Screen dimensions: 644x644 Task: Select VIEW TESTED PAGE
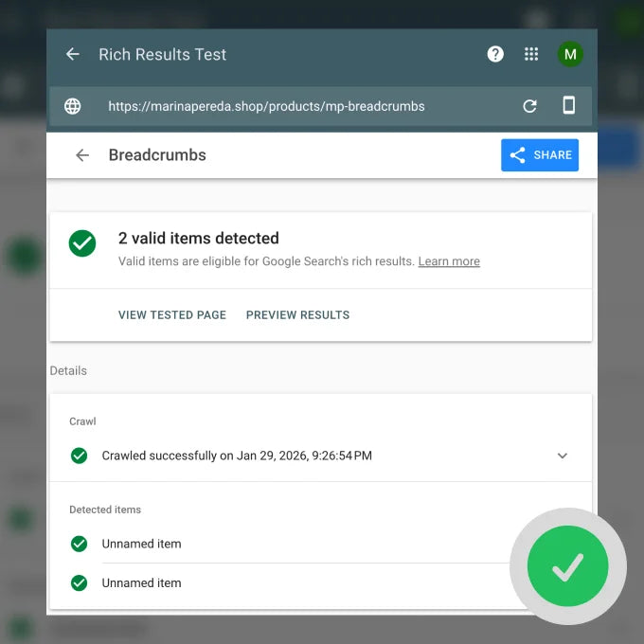[x=172, y=315]
